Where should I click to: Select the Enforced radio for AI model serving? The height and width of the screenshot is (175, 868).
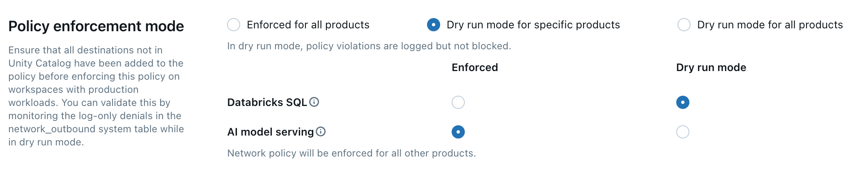coord(458,132)
